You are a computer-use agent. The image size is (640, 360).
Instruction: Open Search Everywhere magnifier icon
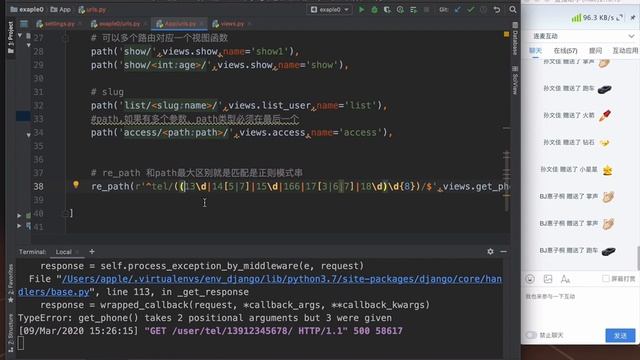513,9
